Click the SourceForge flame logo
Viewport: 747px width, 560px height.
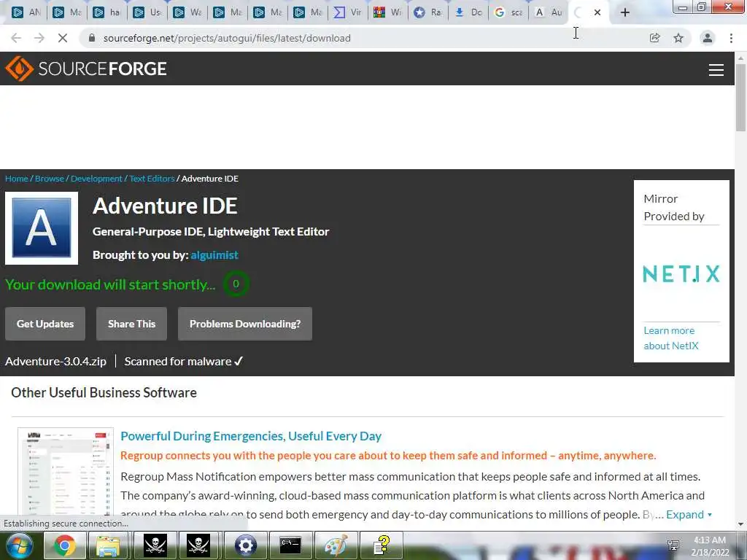click(x=19, y=69)
